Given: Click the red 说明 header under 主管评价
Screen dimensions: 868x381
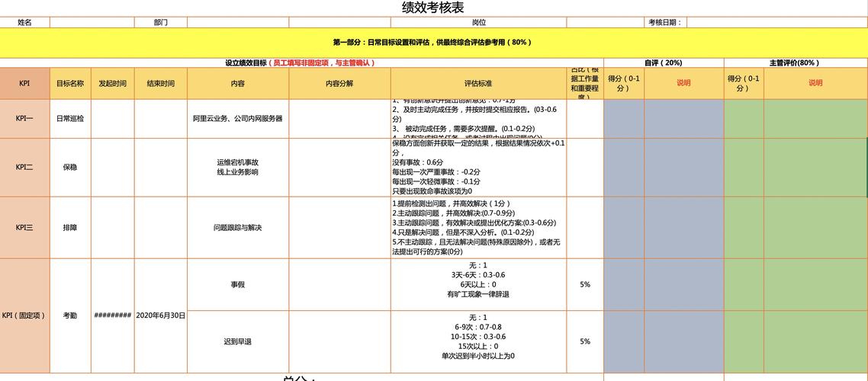Looking at the screenshot, I should pyautogui.click(x=816, y=84).
